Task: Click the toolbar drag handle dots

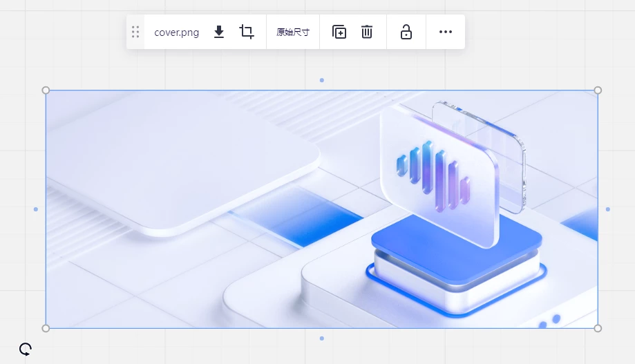Action: [135, 32]
